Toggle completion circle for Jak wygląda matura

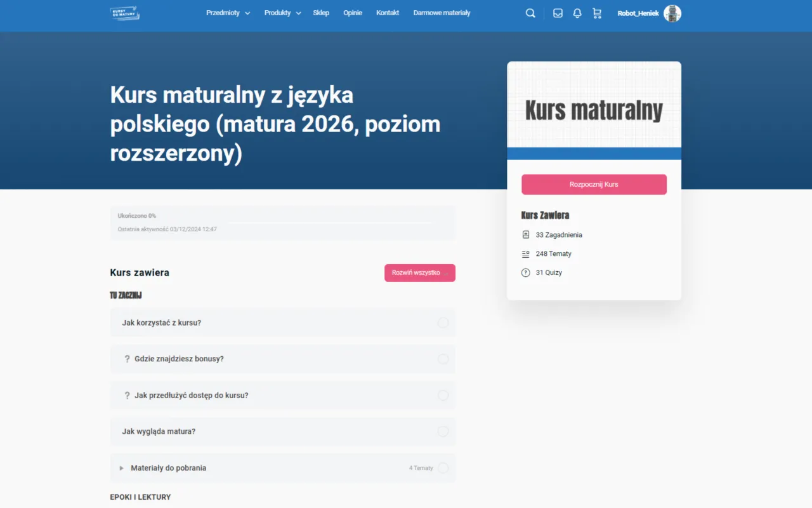coord(443,432)
